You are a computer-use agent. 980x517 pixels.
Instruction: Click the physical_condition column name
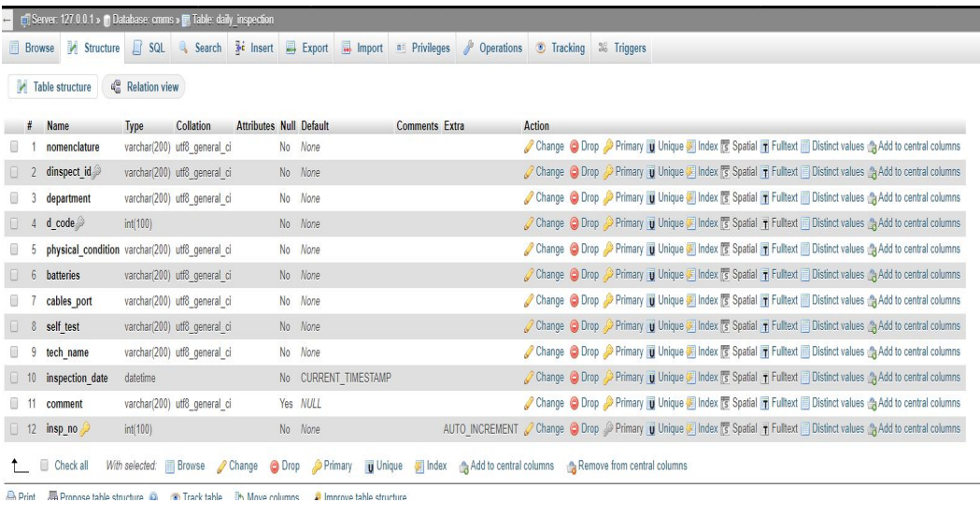82,250
